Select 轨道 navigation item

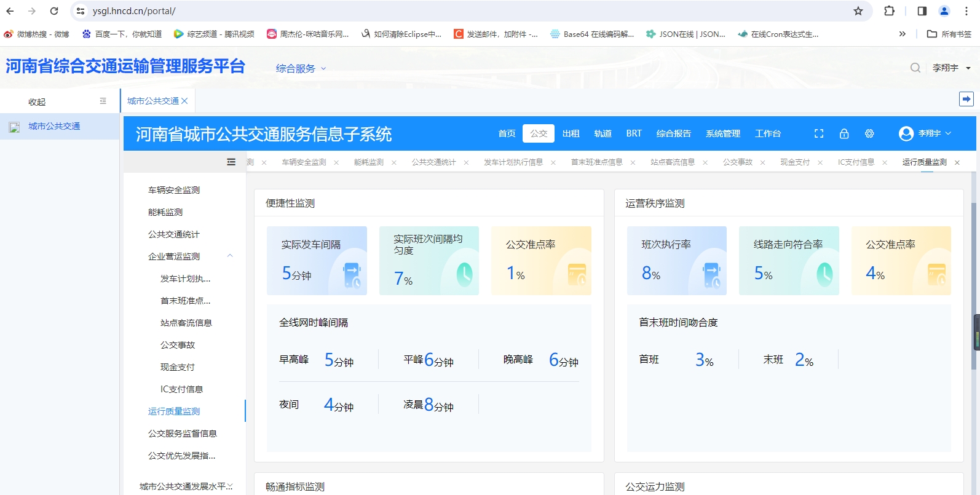(603, 133)
